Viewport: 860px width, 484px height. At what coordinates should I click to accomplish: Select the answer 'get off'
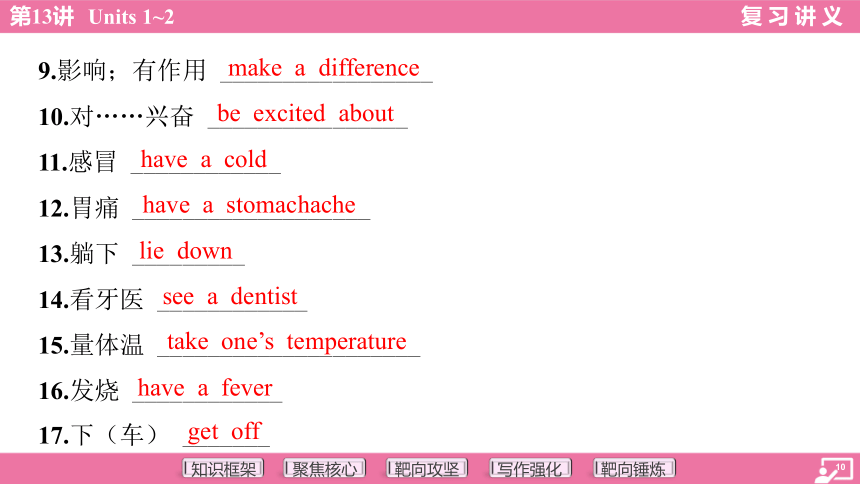tap(224, 432)
